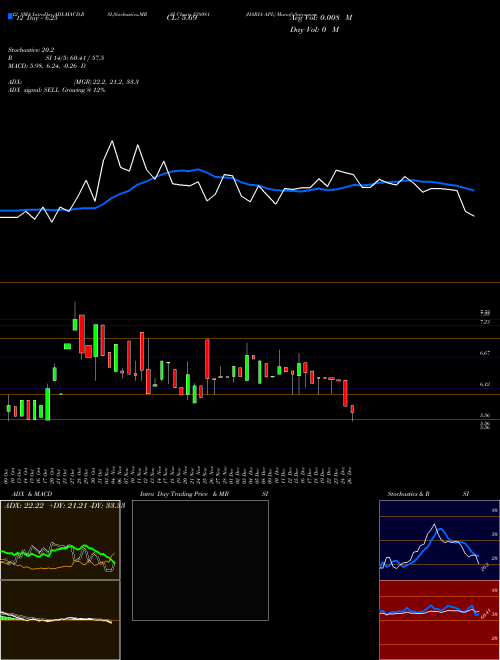
Task: Click the 'Avg Vol: 0.008 M' label
Action: 321,18
